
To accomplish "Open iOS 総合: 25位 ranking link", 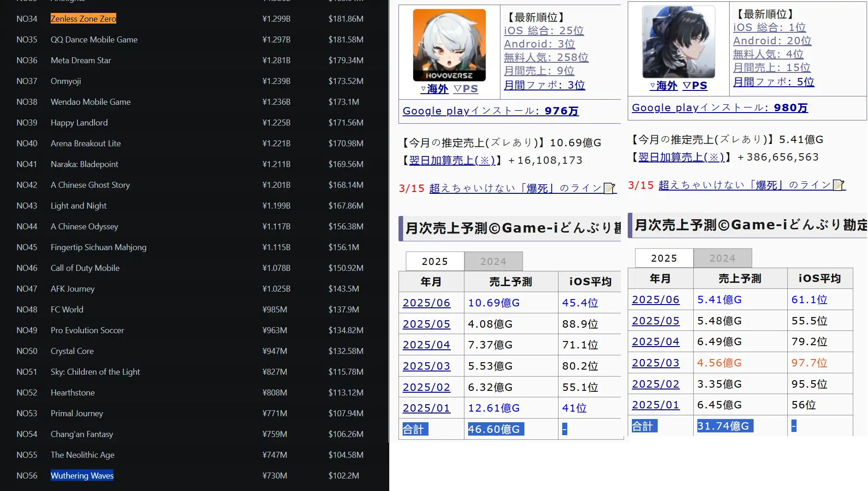I will [x=544, y=30].
